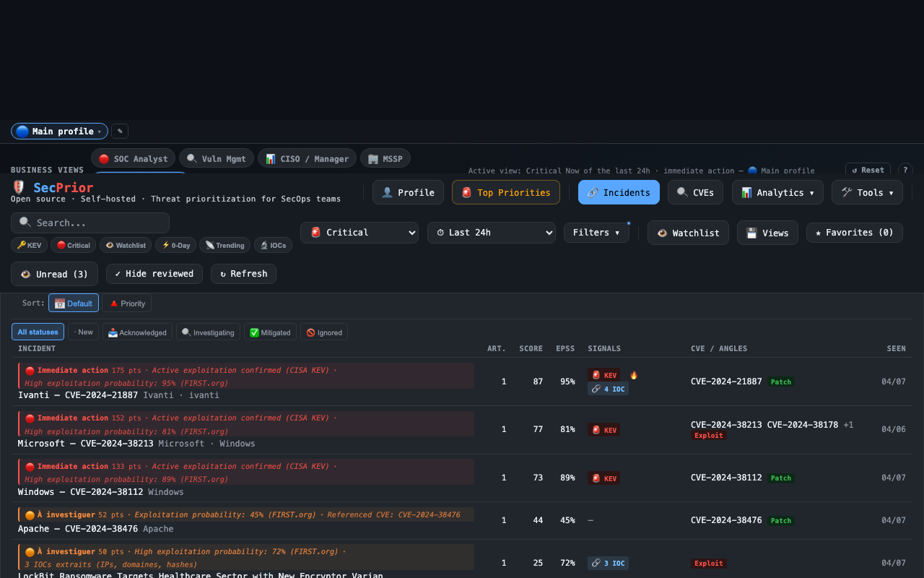Click the flame icon on the Ivanti incident
The width and height of the screenshot is (924, 578).
click(633, 374)
